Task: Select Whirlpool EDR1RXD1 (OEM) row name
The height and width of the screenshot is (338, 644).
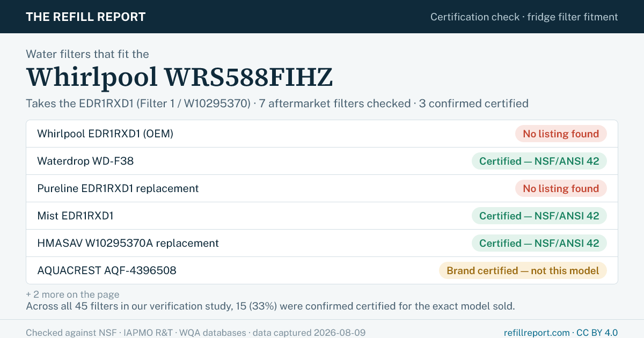Action: [x=105, y=134]
